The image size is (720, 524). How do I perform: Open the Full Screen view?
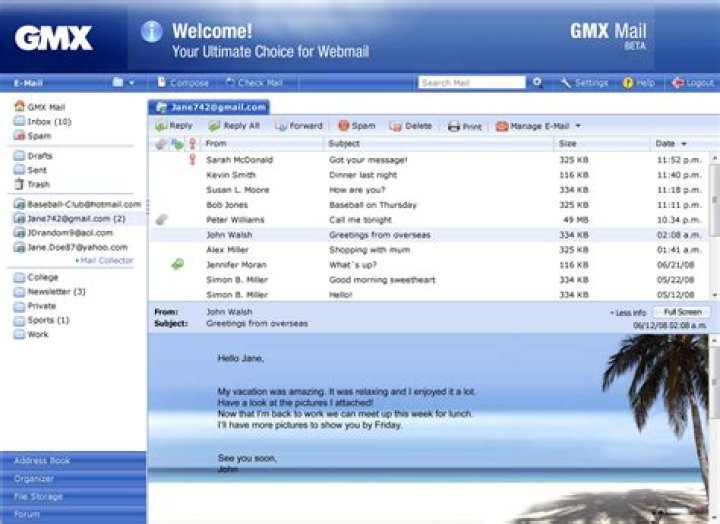click(681, 313)
